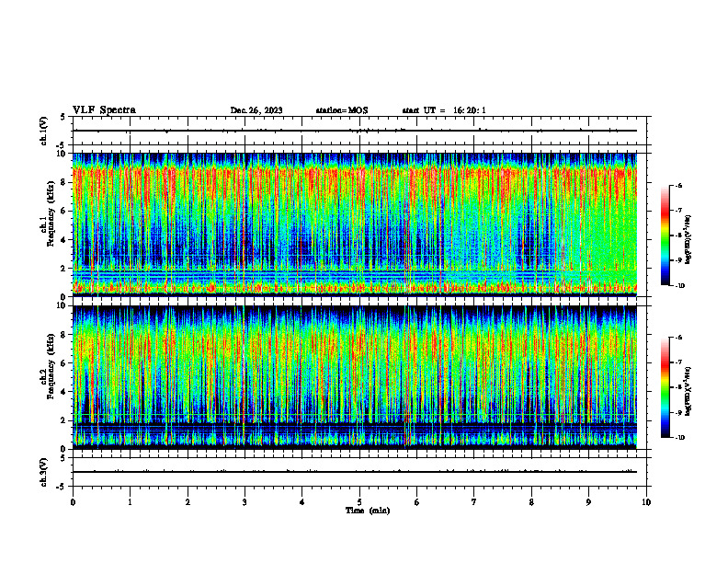Click the ch.3 voltage waveform trace
The image size is (728, 563).
[355, 472]
